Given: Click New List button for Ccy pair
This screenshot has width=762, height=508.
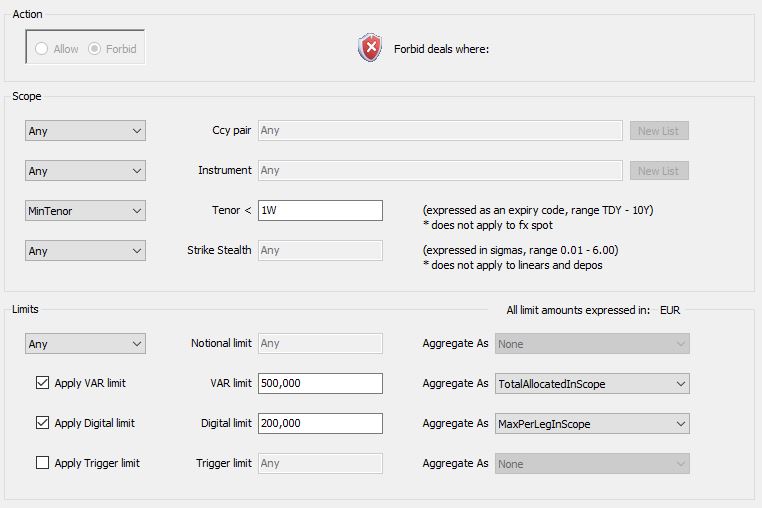Looking at the screenshot, I should [659, 131].
